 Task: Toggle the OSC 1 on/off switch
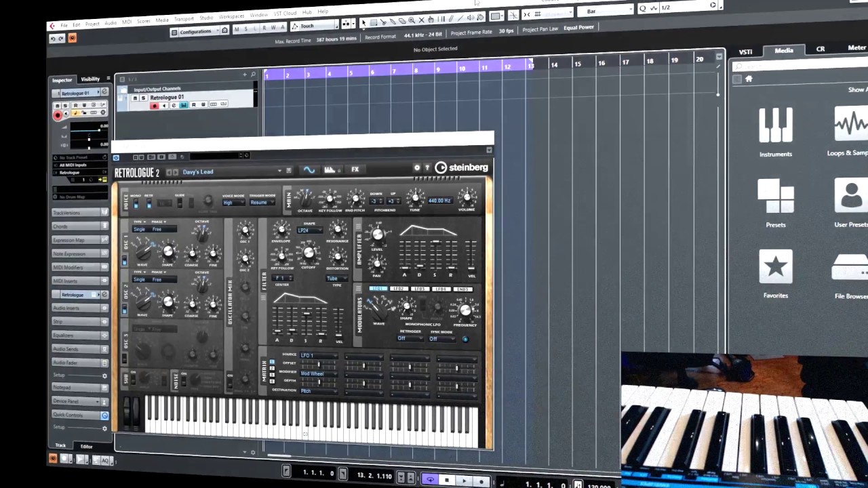124,260
